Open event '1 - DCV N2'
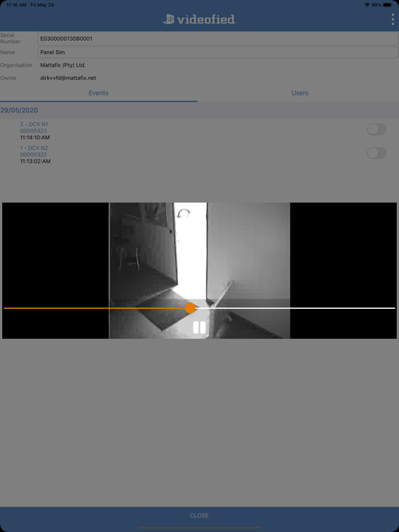399x532 pixels. point(34,148)
